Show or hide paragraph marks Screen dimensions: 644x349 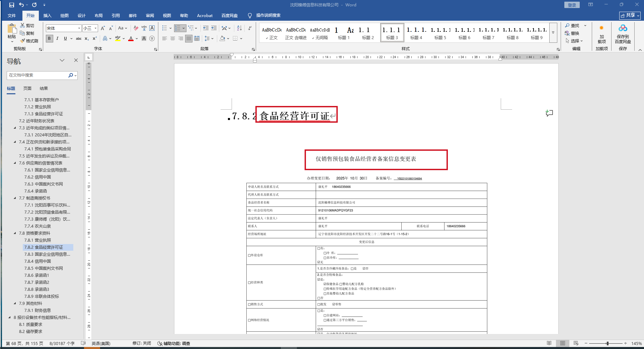[x=250, y=28]
